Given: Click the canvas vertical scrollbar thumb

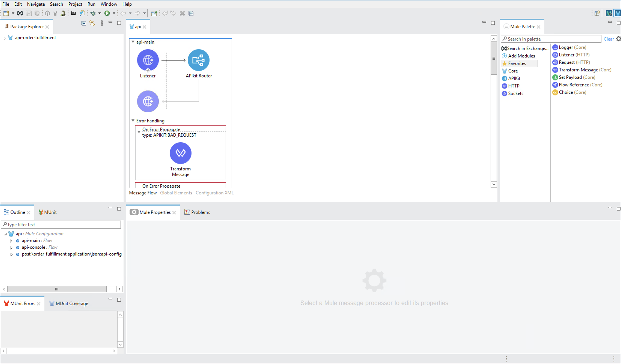Looking at the screenshot, I should (494, 58).
